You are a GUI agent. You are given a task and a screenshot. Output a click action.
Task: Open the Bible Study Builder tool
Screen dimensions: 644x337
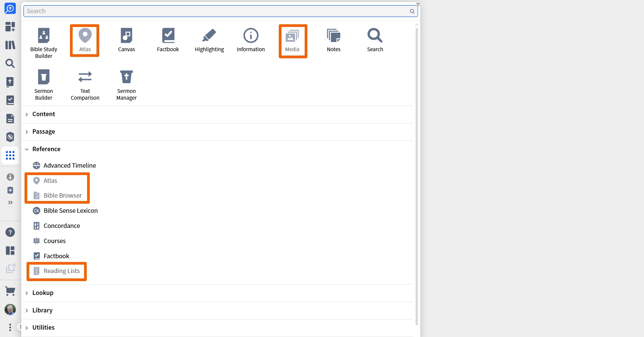[44, 43]
